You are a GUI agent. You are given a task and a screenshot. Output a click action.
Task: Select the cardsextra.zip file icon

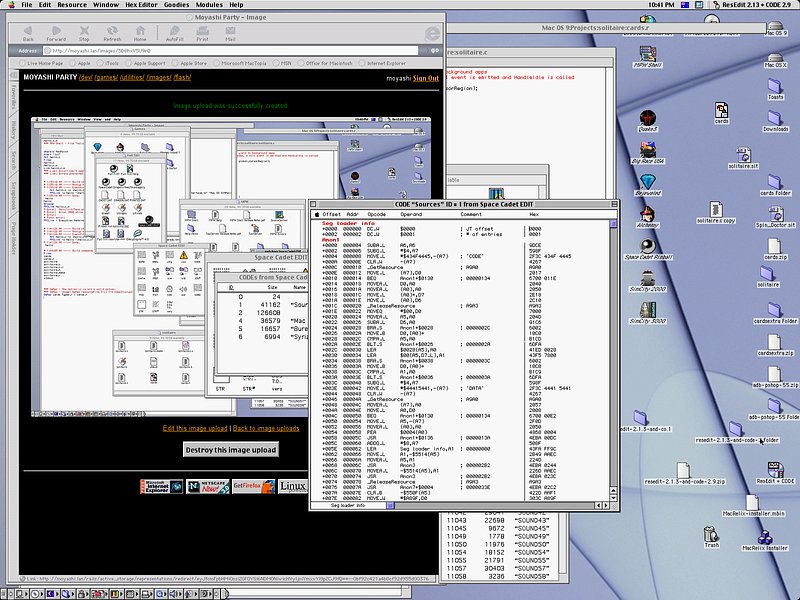point(775,342)
